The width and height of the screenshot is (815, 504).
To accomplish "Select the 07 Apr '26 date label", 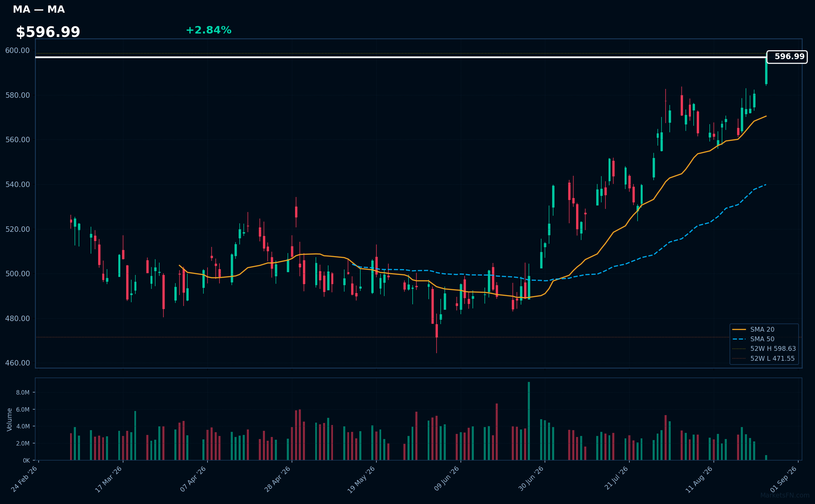I will click(193, 479).
